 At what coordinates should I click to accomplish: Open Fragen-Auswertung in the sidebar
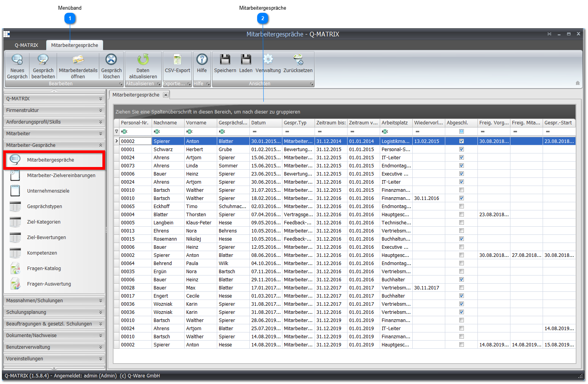(x=54, y=284)
